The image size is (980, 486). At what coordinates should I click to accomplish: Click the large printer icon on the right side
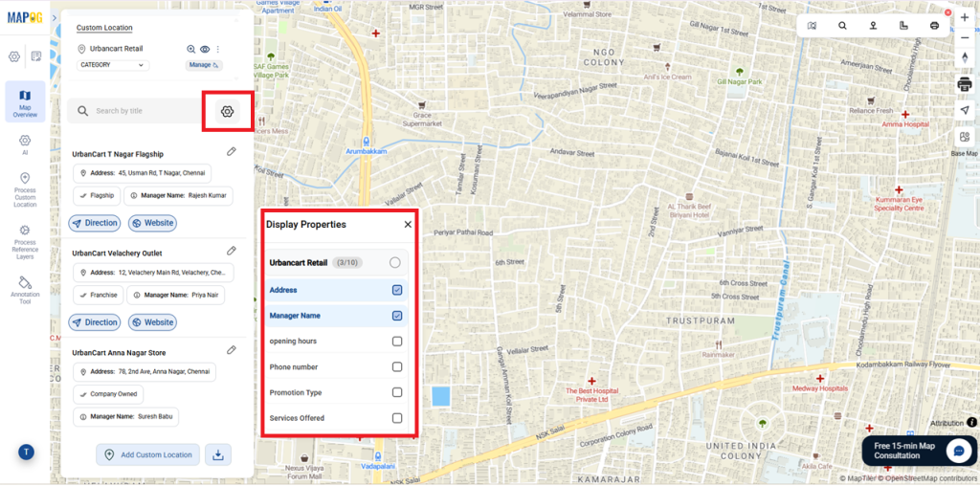tap(965, 83)
